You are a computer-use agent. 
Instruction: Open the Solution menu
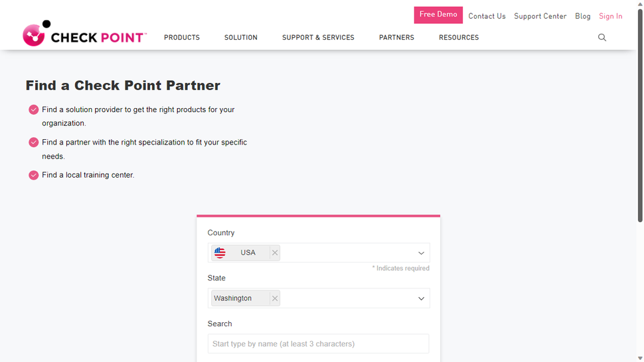[241, 37]
